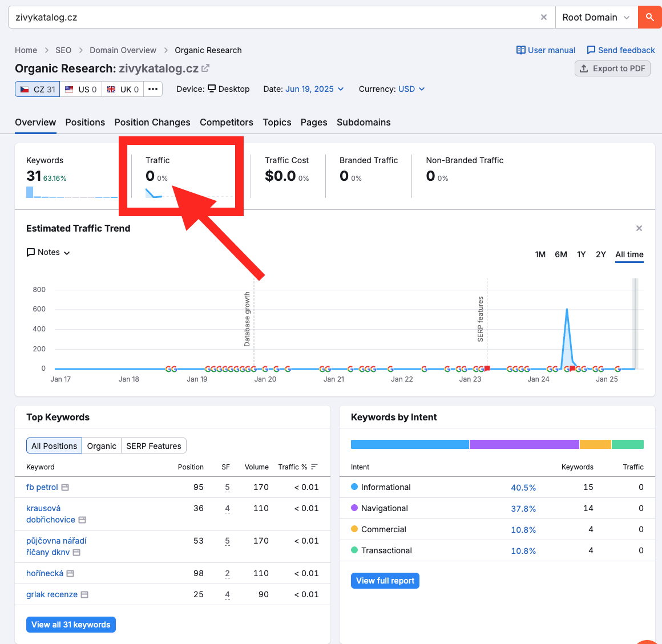Image resolution: width=662 pixels, height=644 pixels.
Task: Open the fb petrol keyword link
Action: tap(42, 488)
